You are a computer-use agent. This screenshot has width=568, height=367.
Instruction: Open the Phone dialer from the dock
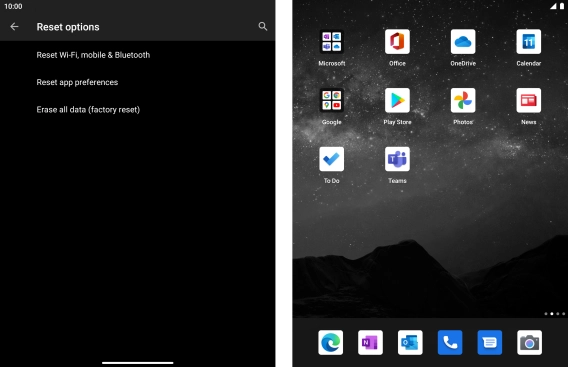pyautogui.click(x=450, y=342)
